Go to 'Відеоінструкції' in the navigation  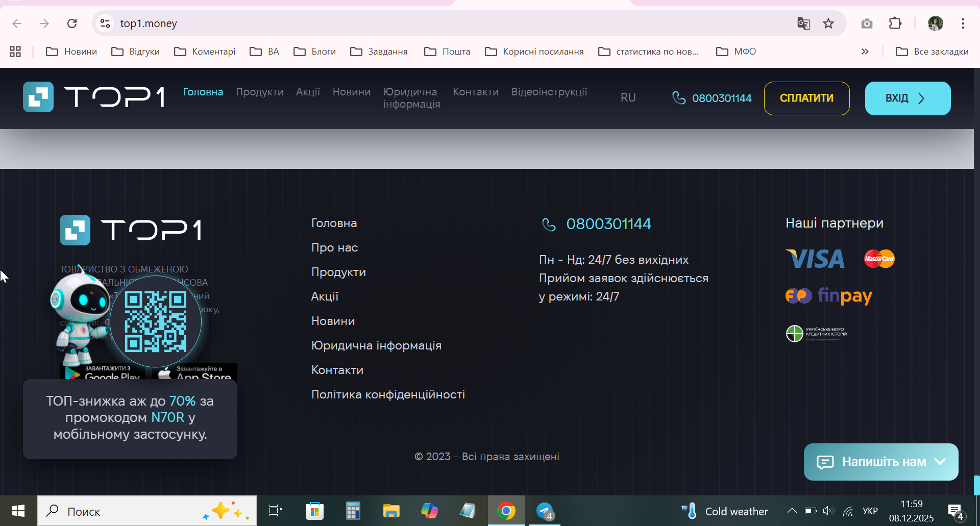(x=549, y=92)
